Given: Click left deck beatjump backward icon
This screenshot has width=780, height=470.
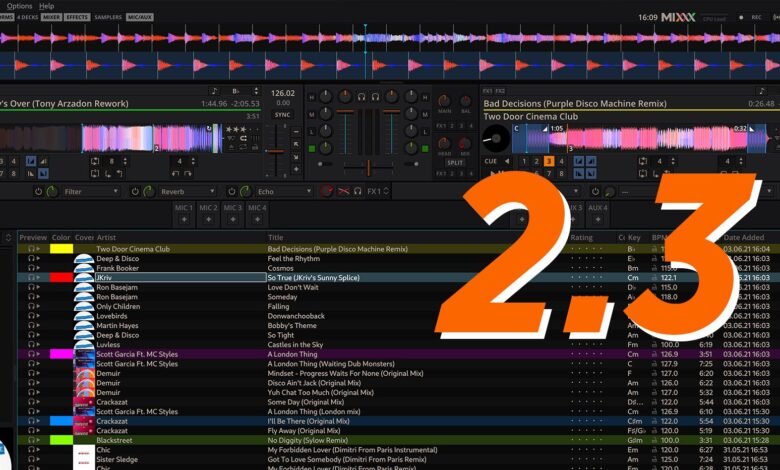Looking at the screenshot, I should 176,173.
